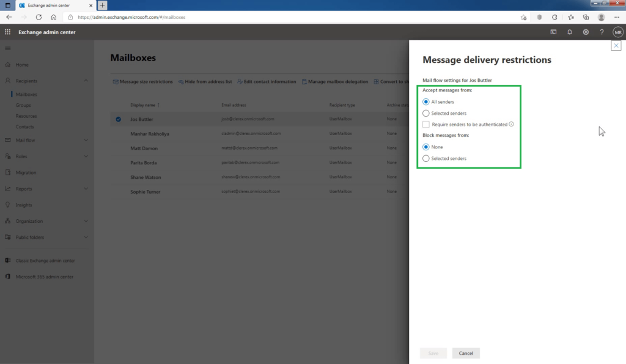Open the app launcher waffle icon

(x=7, y=32)
